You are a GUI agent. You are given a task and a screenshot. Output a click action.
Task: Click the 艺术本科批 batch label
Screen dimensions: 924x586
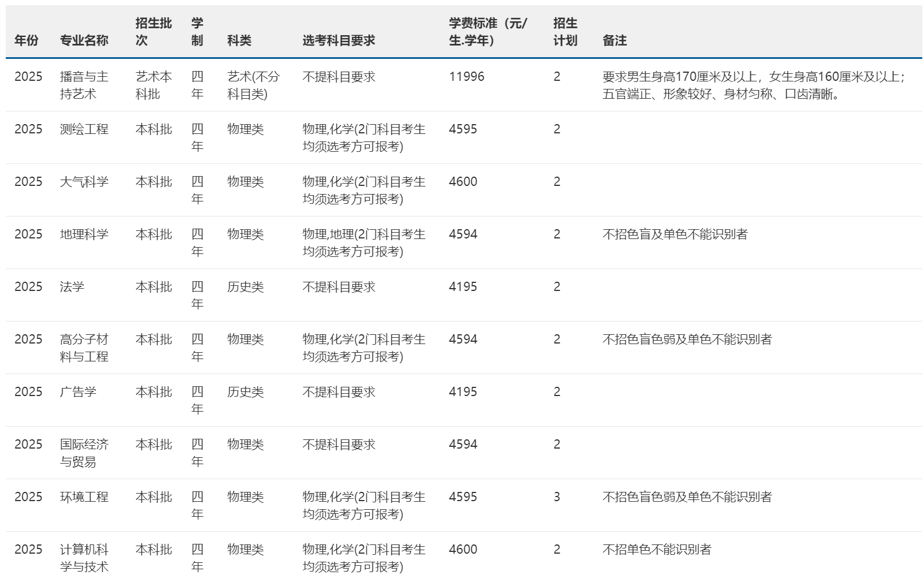151,84
